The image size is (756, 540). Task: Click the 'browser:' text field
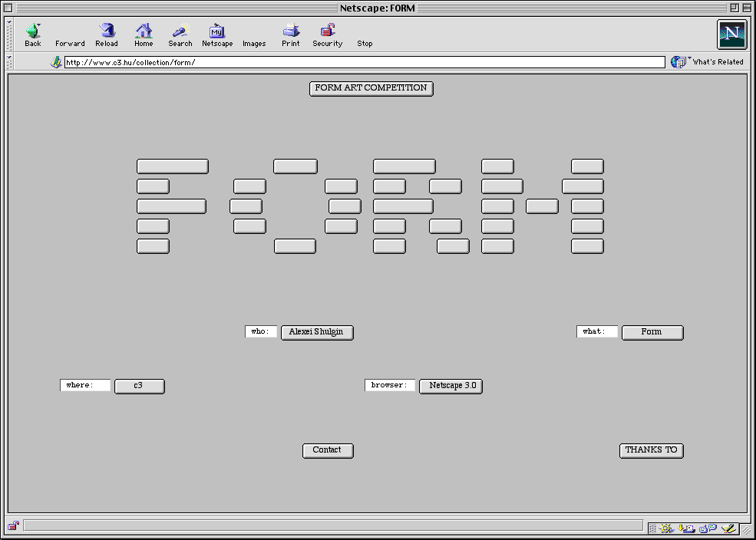[x=390, y=385]
